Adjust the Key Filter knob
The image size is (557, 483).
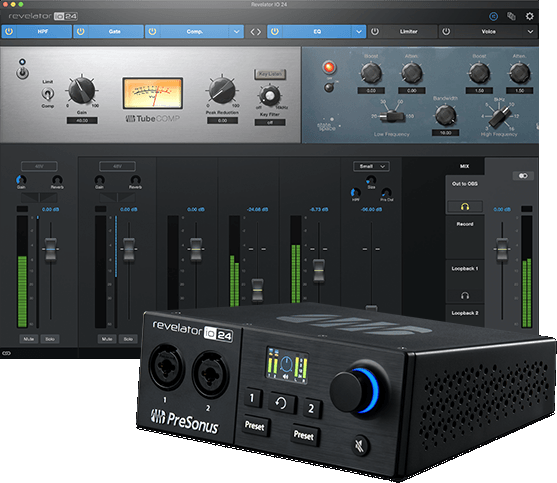269,96
